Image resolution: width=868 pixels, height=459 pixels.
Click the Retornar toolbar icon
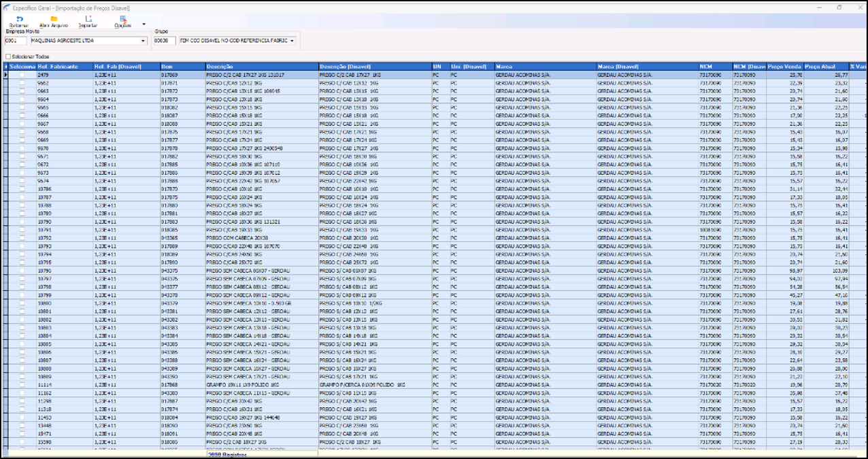point(19,22)
